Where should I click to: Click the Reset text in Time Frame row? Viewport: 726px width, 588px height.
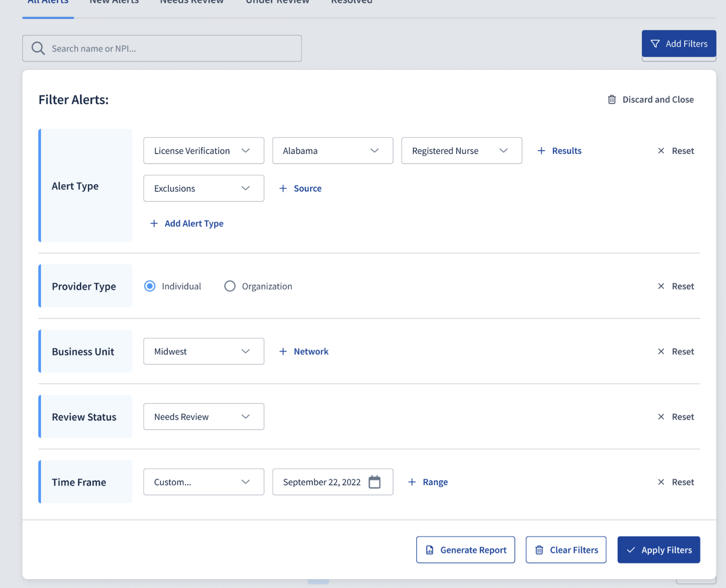683,482
